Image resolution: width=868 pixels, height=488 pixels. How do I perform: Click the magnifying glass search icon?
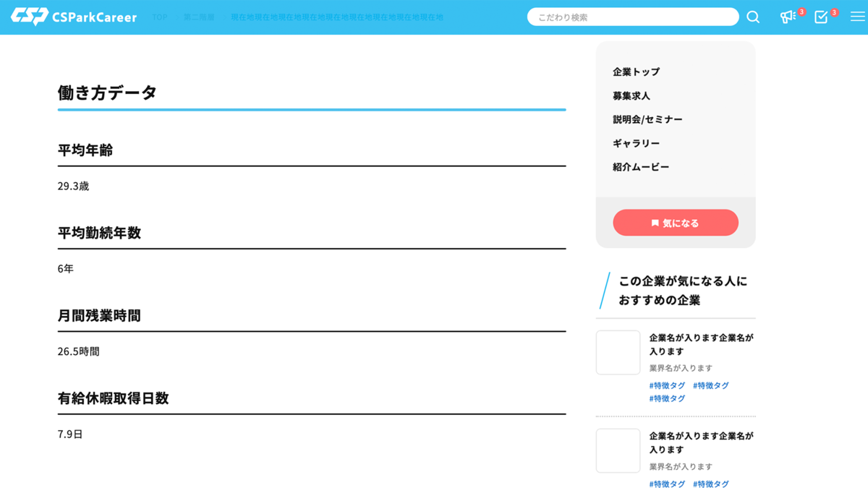point(753,17)
